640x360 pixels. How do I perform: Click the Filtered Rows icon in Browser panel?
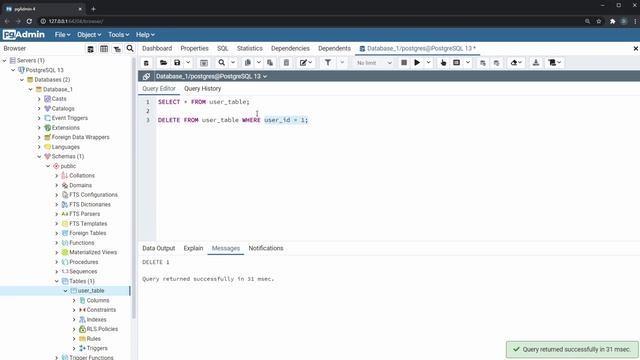(x=117, y=49)
